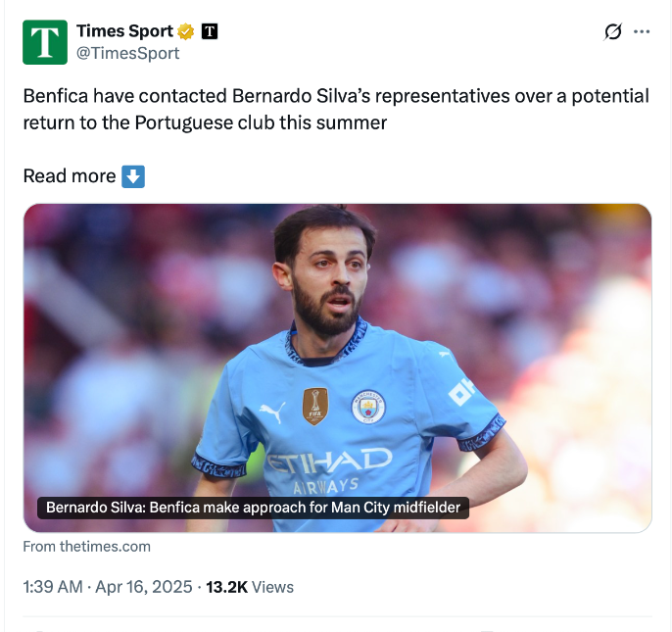The height and width of the screenshot is (632, 672).
Task: Click the black T affiliate badge
Action: [210, 31]
